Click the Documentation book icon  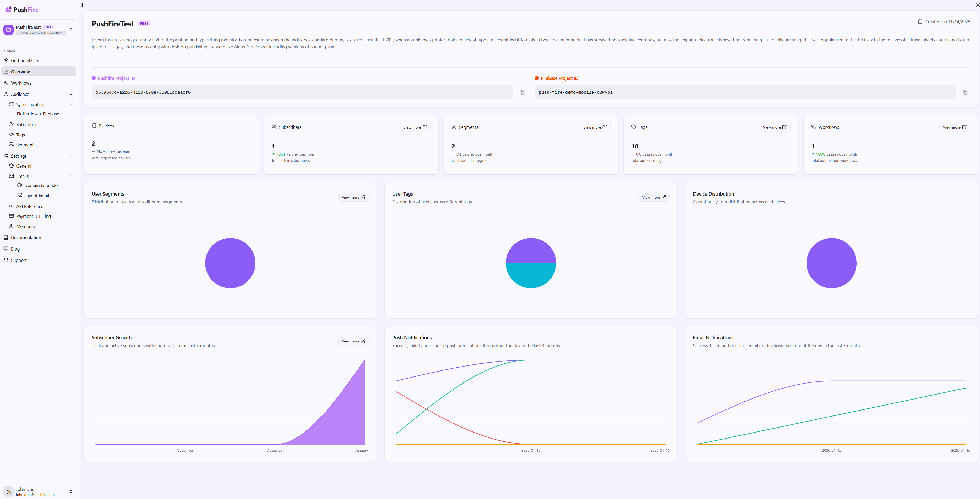[6, 237]
